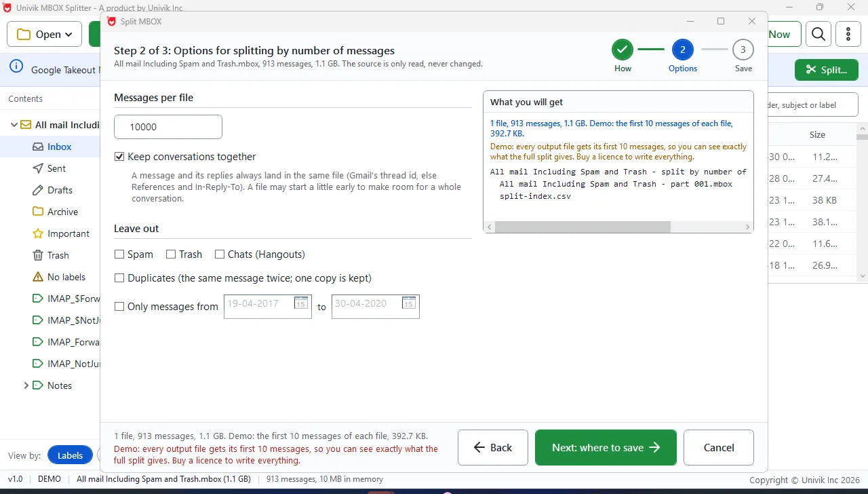Screen dimensions: 868x494
Task: Open the three-dot more options menu
Action: coord(848,34)
